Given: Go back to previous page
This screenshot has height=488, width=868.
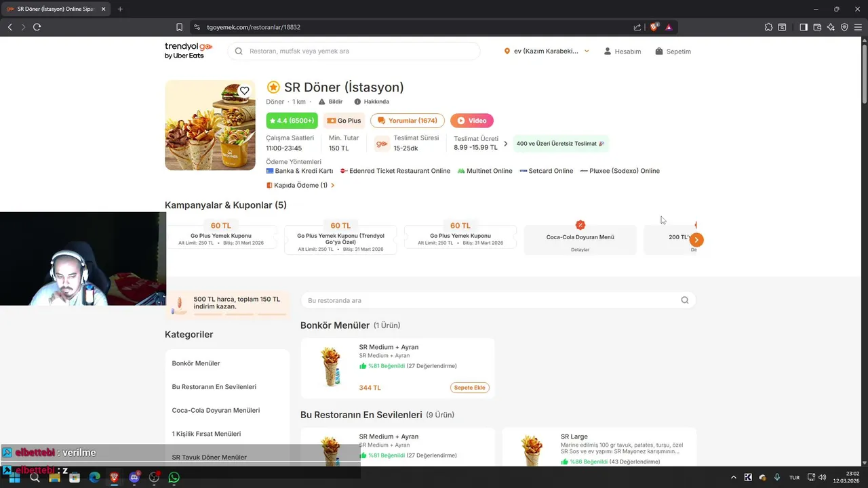Looking at the screenshot, I should [x=9, y=27].
